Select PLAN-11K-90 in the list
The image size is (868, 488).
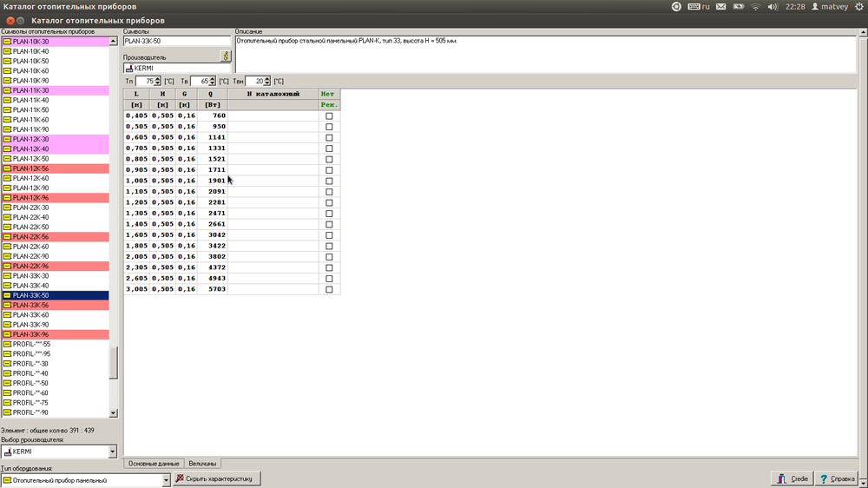(56, 129)
